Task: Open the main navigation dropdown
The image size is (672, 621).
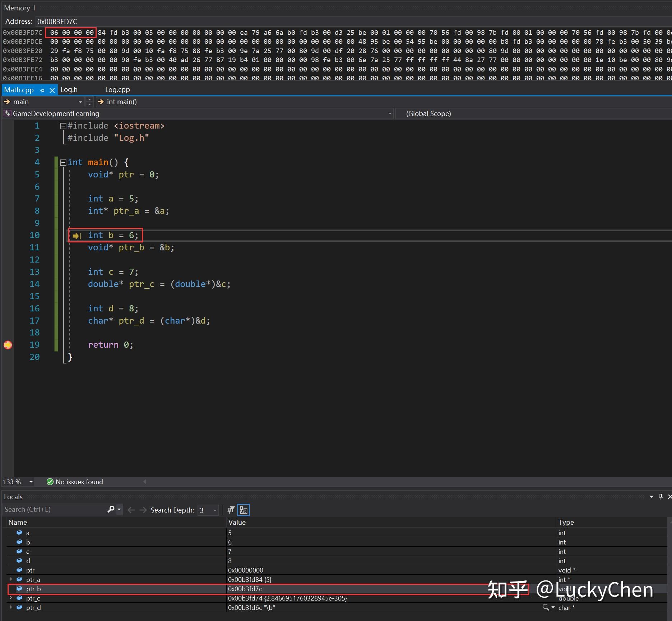Action: [80, 102]
